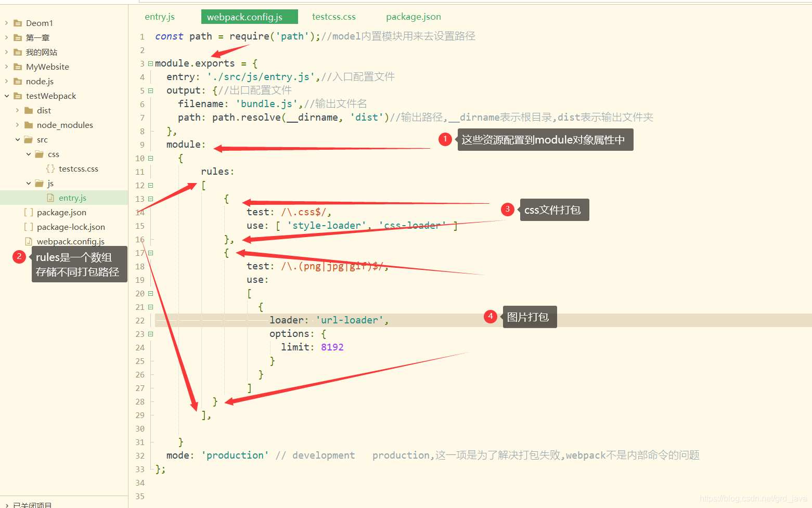Open package.json in the file tree
The height and width of the screenshot is (508, 812).
click(61, 212)
